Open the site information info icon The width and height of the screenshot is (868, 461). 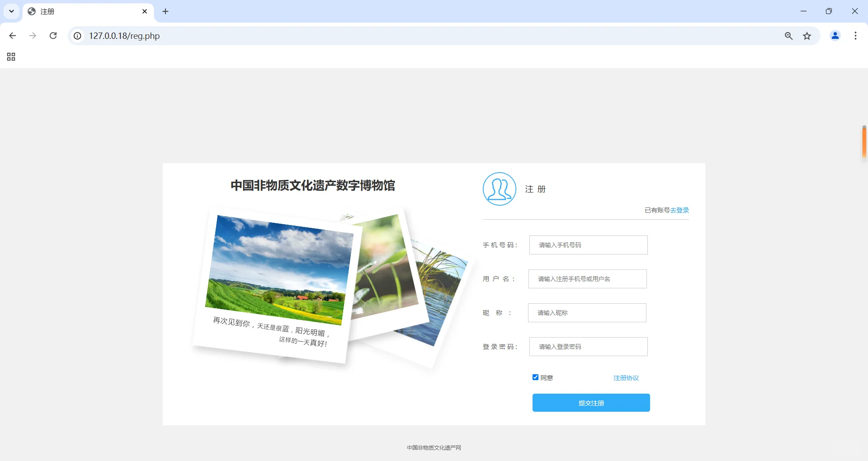click(77, 36)
